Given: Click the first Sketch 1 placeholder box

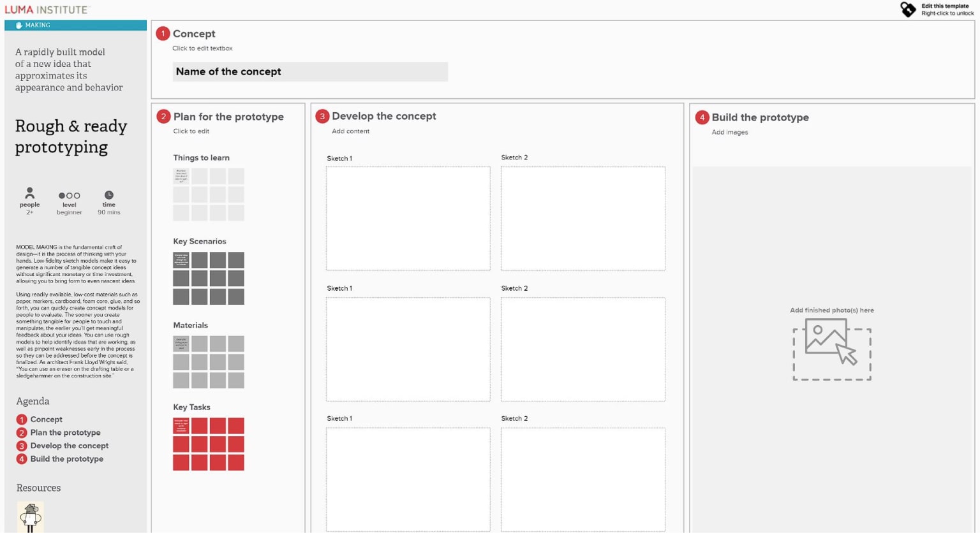Looking at the screenshot, I should pos(408,218).
